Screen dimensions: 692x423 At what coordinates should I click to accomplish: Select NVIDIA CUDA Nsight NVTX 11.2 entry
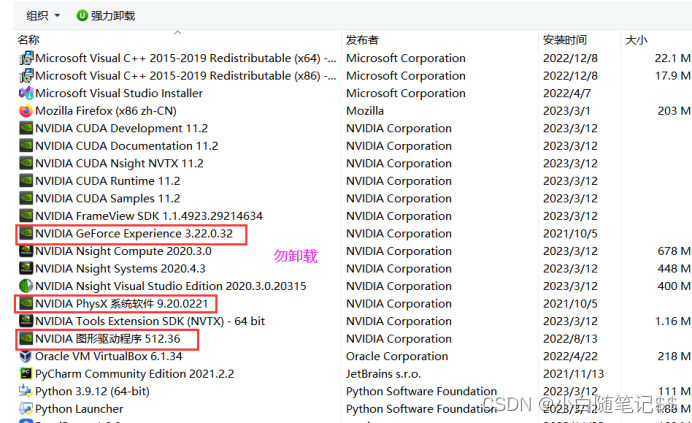pos(120,163)
